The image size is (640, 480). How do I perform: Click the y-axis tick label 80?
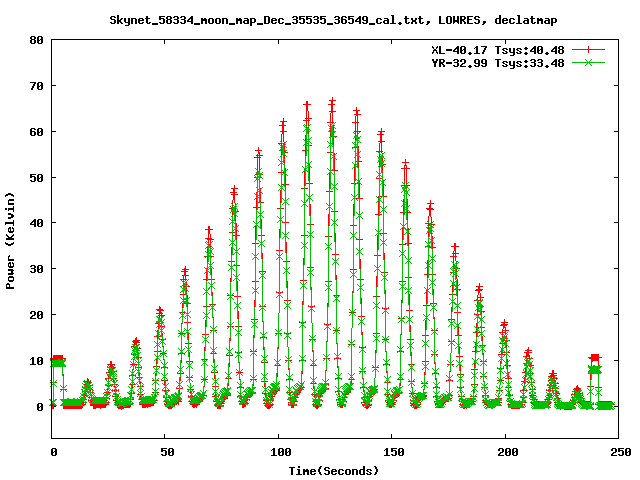tap(37, 40)
